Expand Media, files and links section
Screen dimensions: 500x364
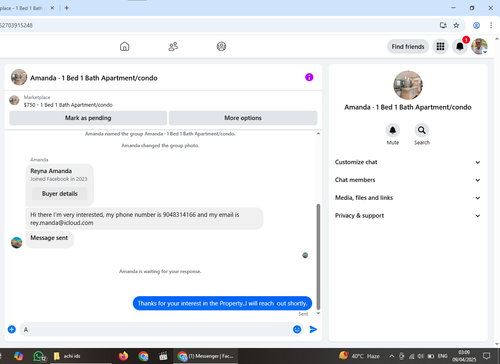coord(407,198)
